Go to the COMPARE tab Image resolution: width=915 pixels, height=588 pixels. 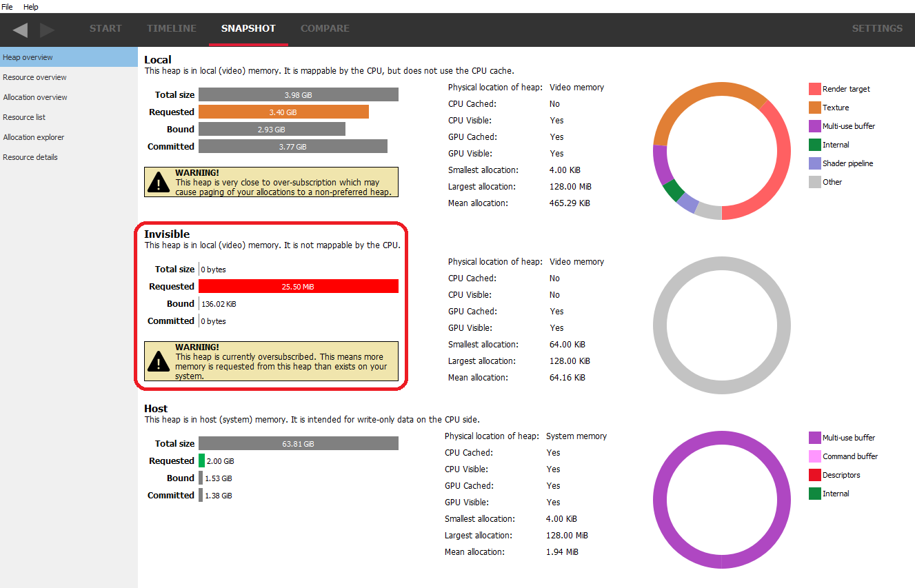(x=325, y=28)
